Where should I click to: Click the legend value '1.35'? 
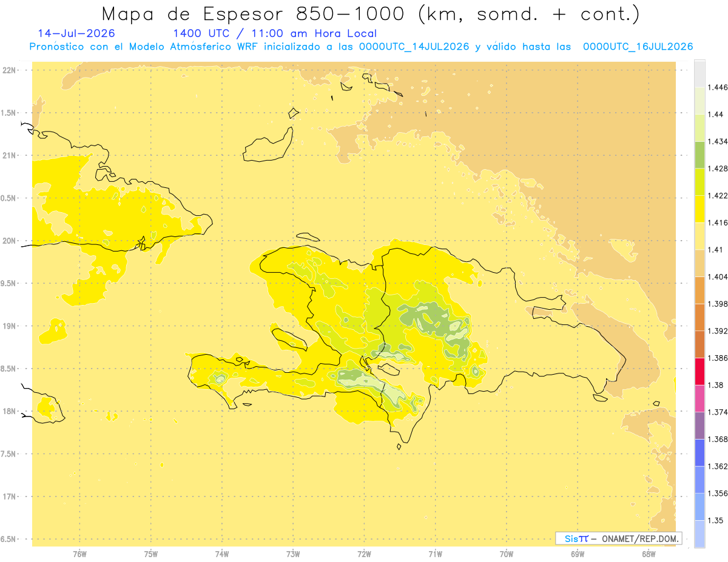pyautogui.click(x=717, y=520)
